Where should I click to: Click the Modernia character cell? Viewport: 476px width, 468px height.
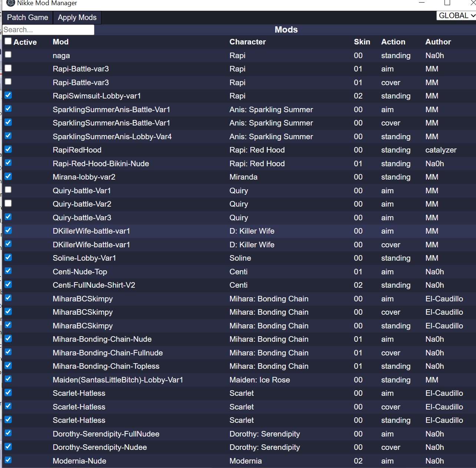coord(246,461)
